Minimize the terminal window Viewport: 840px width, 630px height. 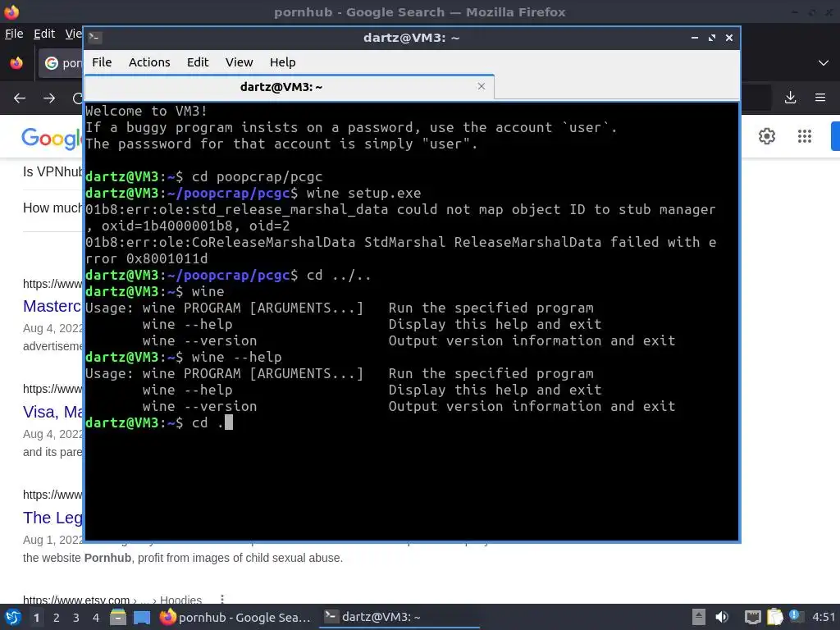point(695,38)
